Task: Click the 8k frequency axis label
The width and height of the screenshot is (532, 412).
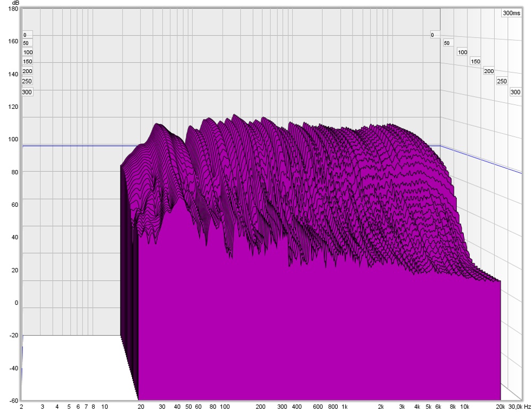Action: point(453,407)
